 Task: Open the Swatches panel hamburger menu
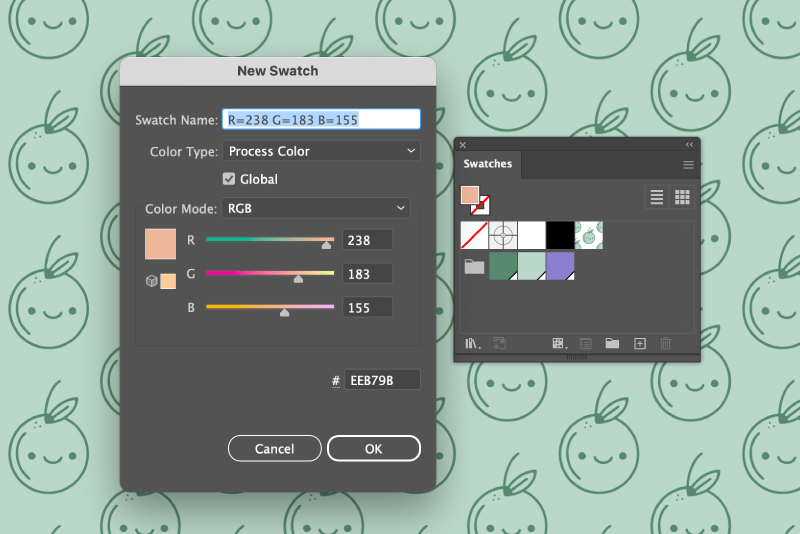(688, 165)
